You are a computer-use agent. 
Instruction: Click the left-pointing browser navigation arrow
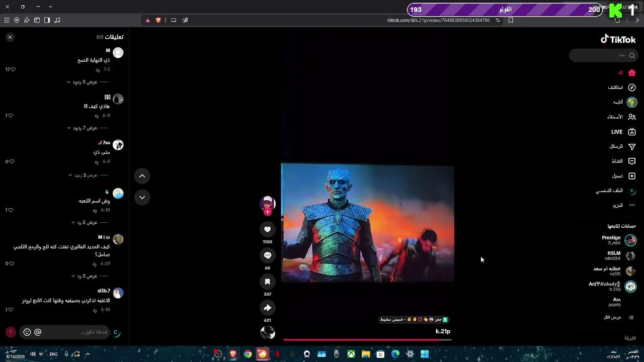627,20
